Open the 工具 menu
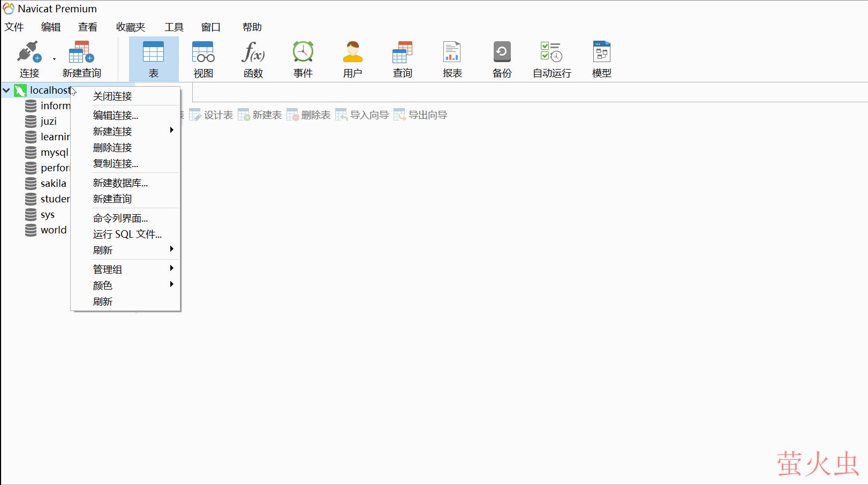 pyautogui.click(x=173, y=27)
